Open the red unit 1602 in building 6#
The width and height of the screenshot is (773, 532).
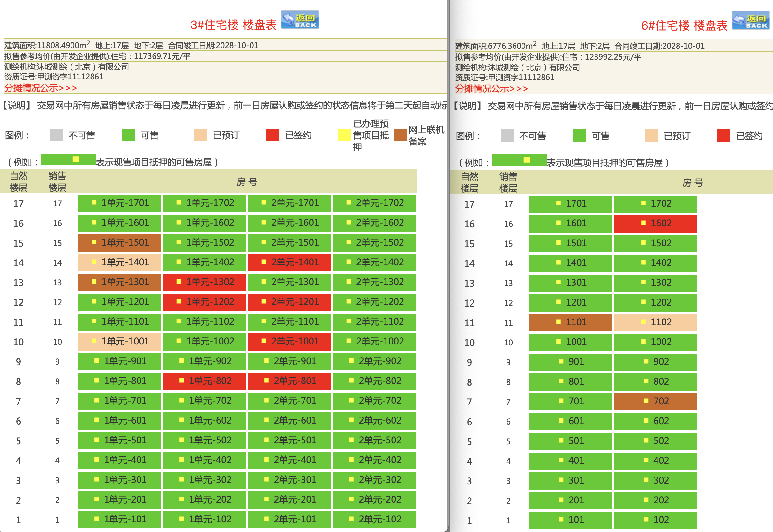655,223
